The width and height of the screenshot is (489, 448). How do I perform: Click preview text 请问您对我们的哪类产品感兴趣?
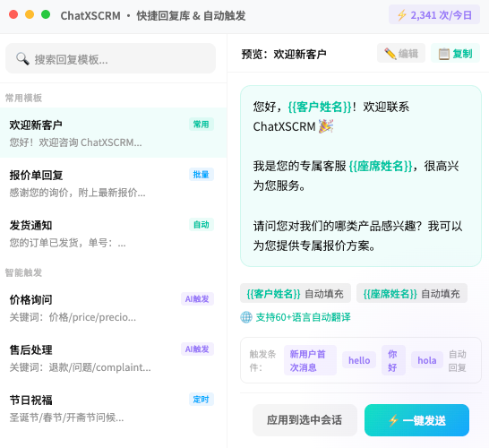[x=337, y=226]
